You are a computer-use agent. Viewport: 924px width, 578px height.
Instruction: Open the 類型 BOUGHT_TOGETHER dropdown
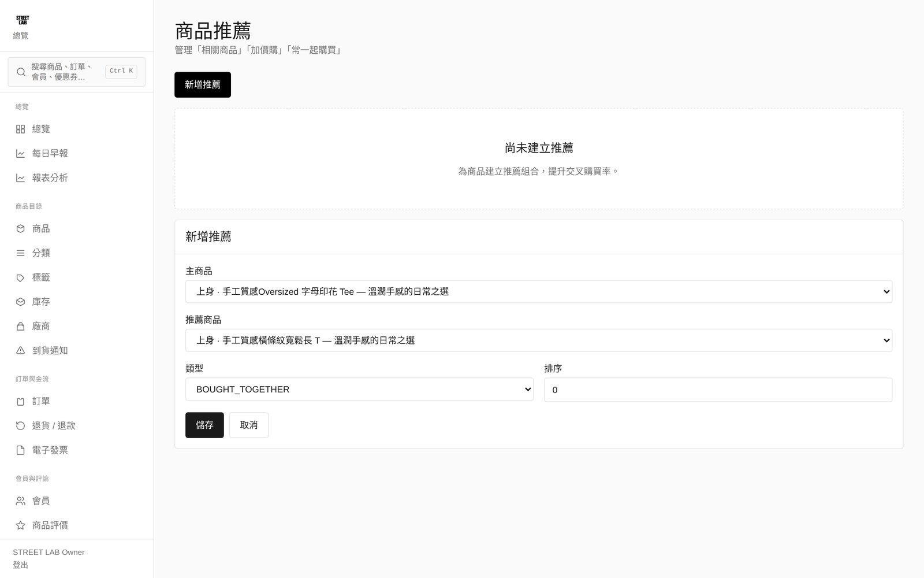359,390
